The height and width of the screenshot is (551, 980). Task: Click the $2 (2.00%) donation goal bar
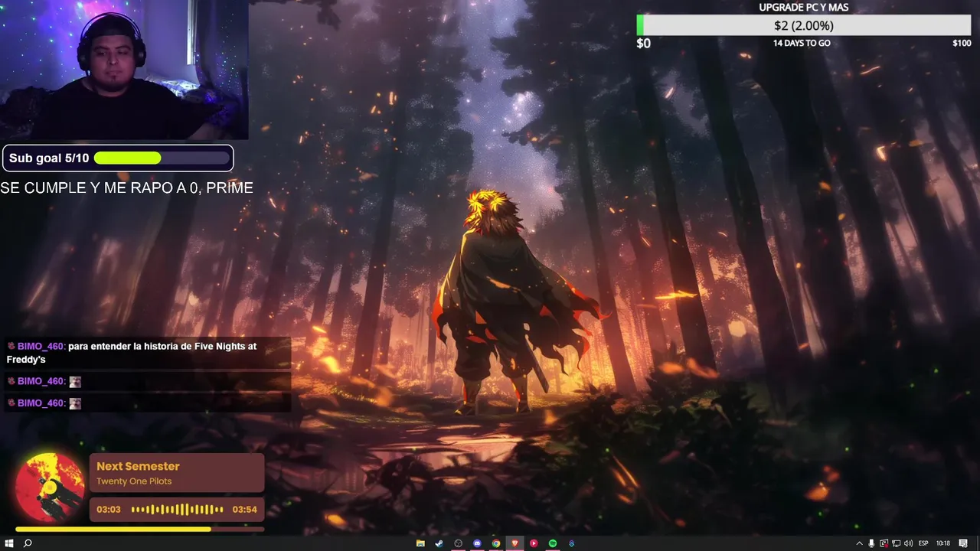[804, 25]
